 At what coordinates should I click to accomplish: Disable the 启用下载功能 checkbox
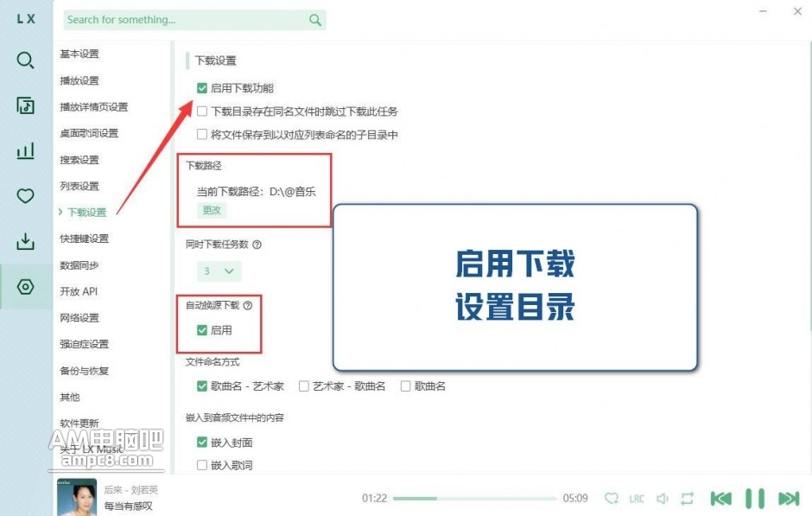coord(202,88)
